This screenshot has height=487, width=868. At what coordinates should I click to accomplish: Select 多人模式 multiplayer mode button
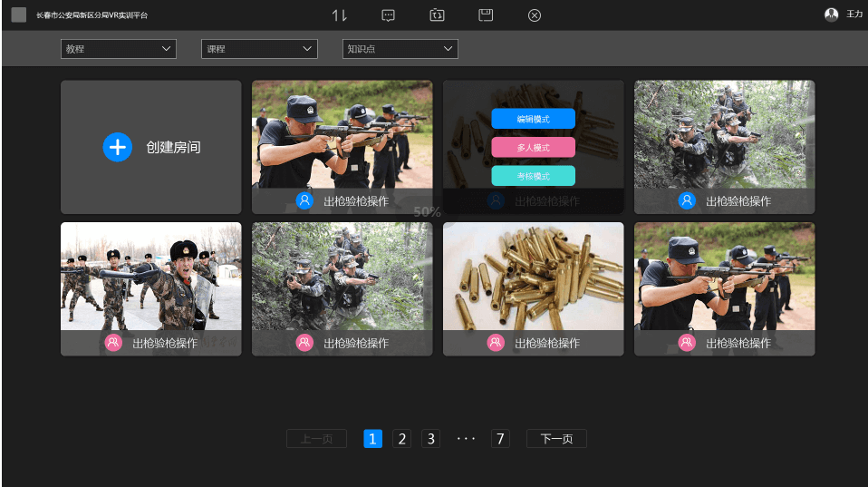[x=533, y=148]
